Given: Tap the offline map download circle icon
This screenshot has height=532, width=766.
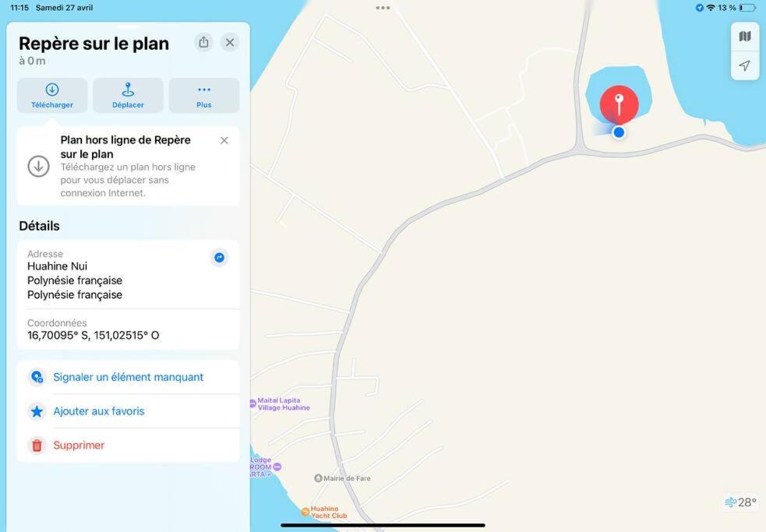Looking at the screenshot, I should click(x=39, y=166).
